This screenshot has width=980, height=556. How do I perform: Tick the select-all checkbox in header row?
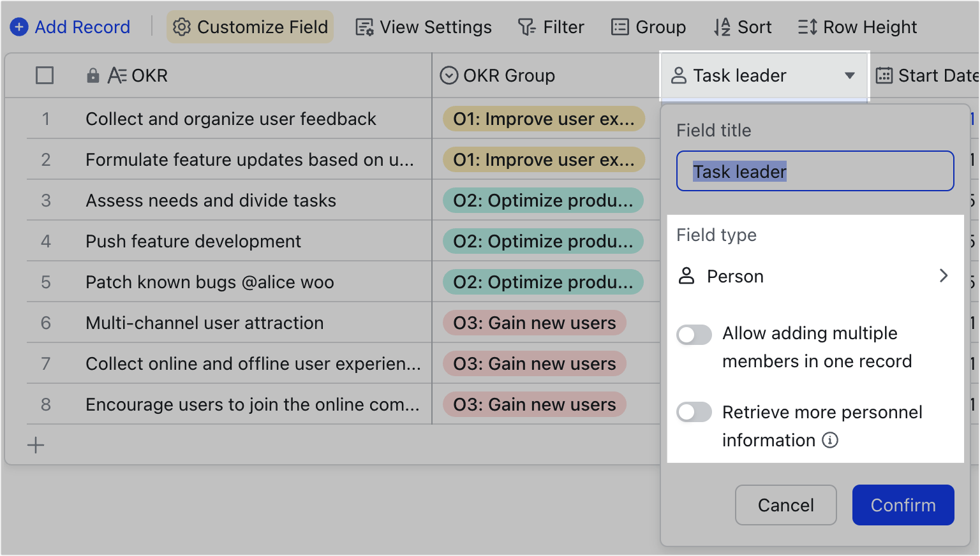[x=45, y=75]
